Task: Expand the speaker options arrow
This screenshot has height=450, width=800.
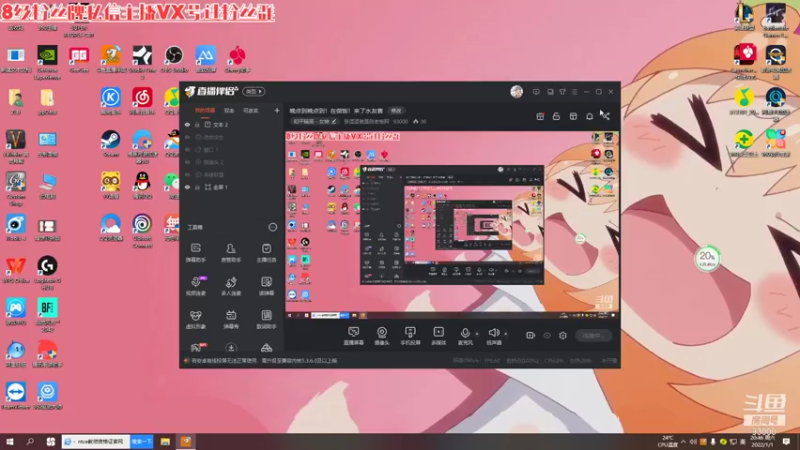Action: (506, 334)
